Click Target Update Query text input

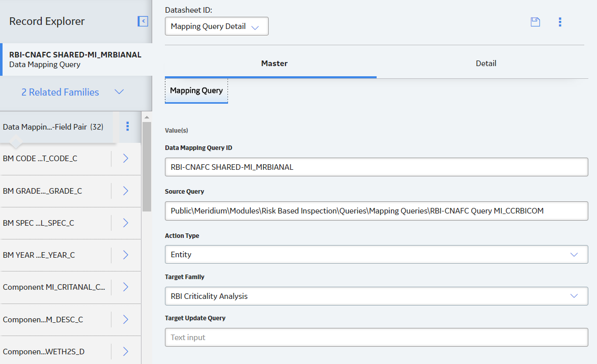click(x=376, y=338)
